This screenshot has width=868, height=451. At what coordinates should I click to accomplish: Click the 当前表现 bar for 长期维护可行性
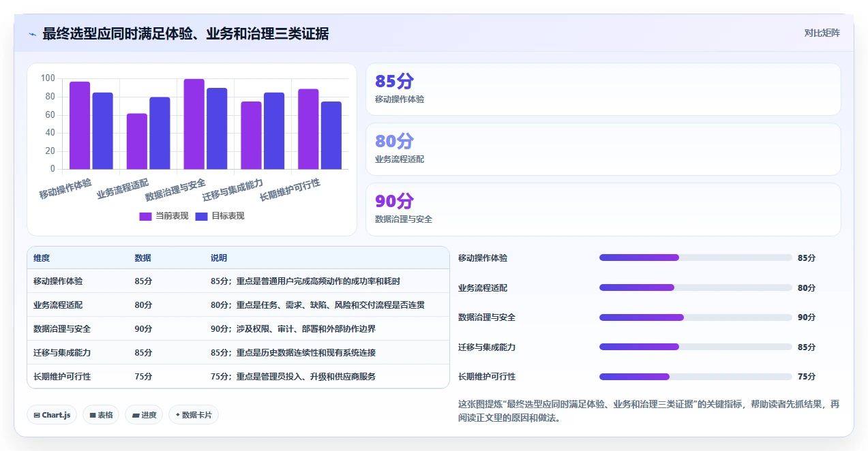(308, 129)
